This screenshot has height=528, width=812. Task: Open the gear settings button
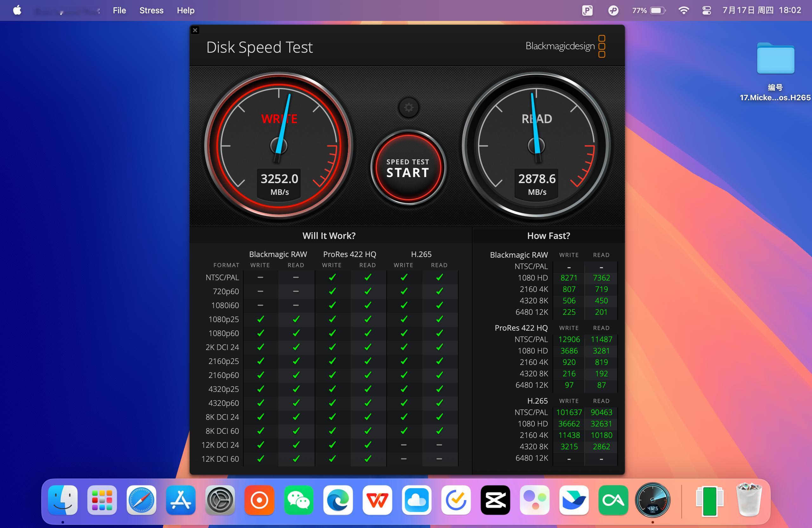click(x=409, y=108)
